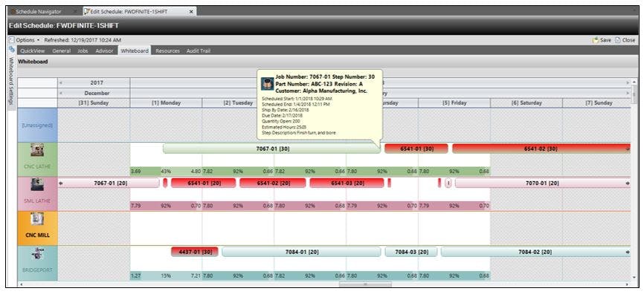This screenshot has height=294, width=644.
Task: Expand the Whiteboard Settings side panel
Action: [11, 80]
